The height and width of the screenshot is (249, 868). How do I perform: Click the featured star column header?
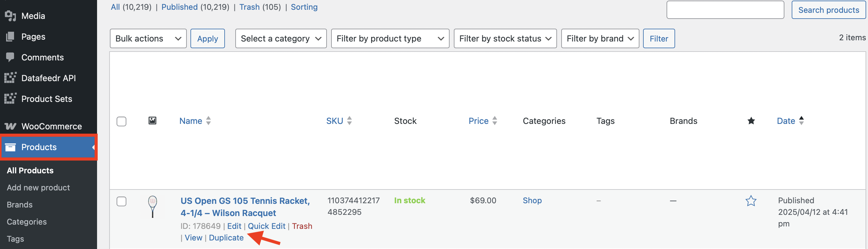coord(751,121)
